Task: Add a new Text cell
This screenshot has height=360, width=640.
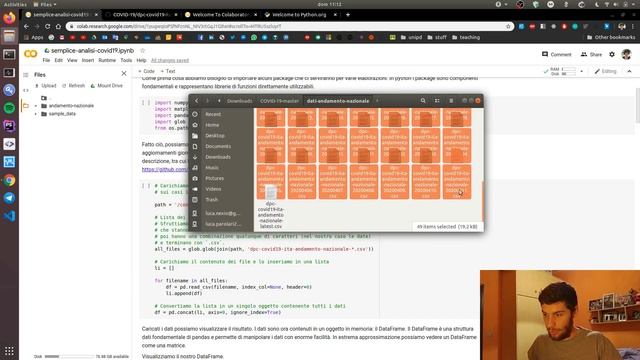Action: (x=168, y=71)
